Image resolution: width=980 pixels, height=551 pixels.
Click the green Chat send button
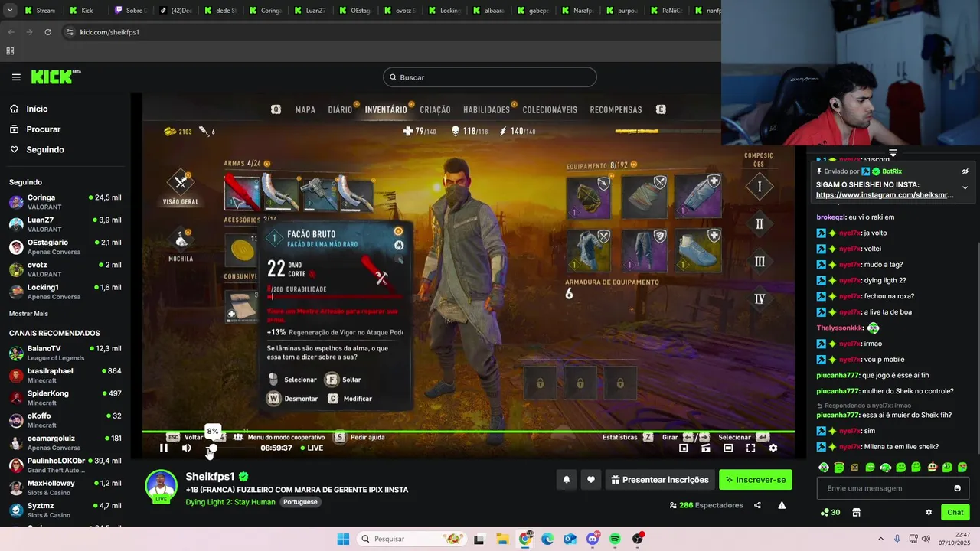955,512
